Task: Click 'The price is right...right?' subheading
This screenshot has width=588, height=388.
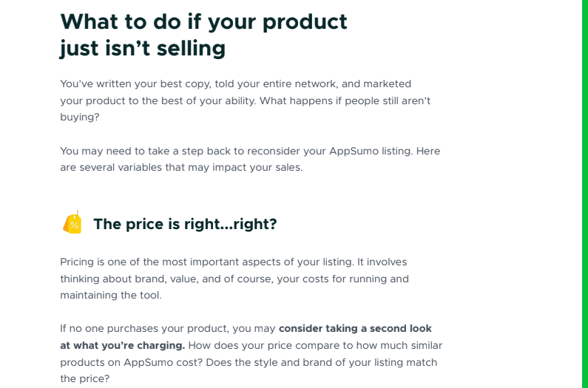Action: (185, 224)
